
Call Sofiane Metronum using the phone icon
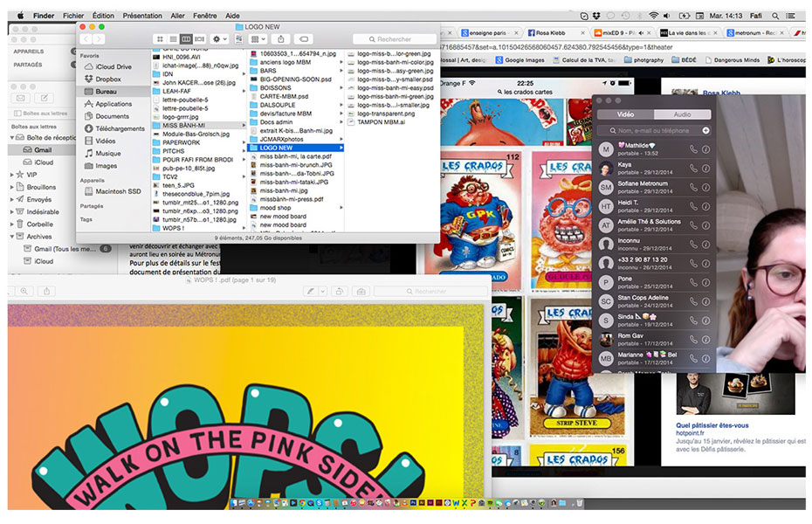click(693, 188)
